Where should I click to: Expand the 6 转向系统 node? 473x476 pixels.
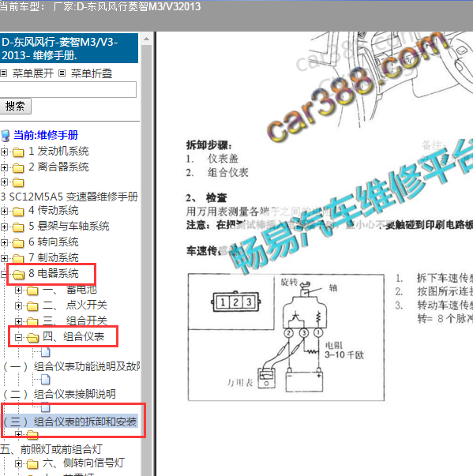4,242
